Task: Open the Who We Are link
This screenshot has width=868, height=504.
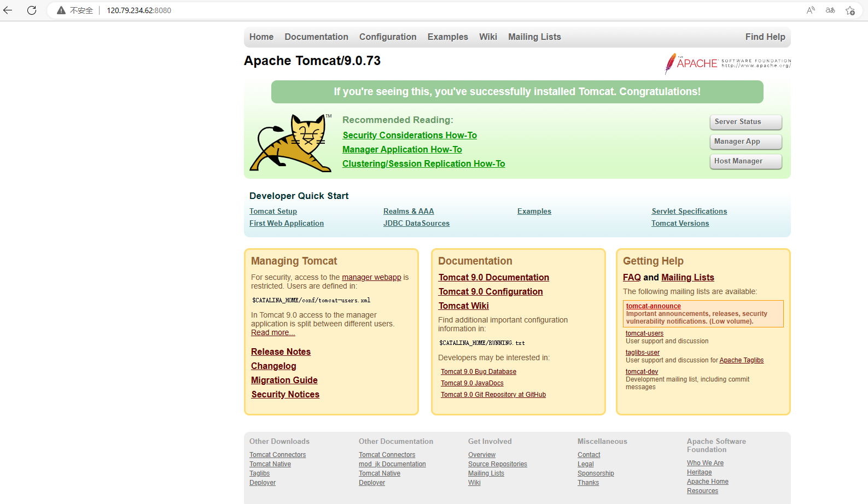Action: (x=705, y=463)
